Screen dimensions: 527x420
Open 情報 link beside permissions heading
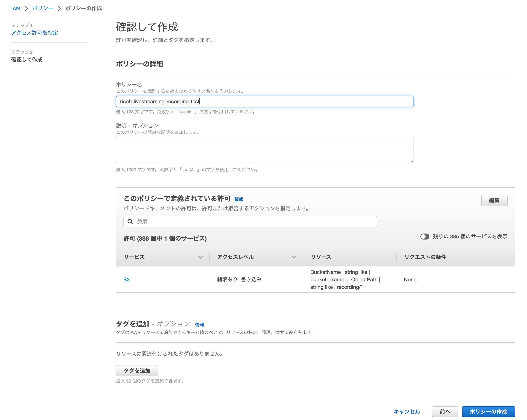(239, 199)
